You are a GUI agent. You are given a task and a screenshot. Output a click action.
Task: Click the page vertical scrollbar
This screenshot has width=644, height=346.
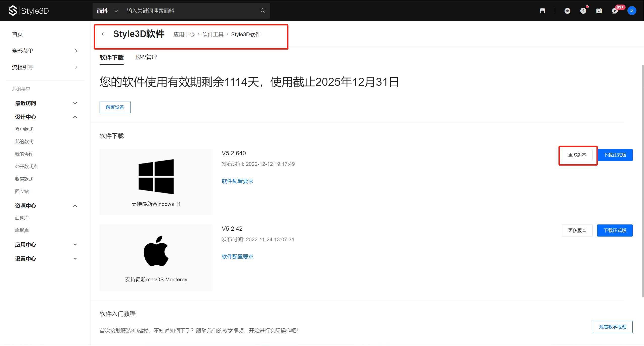[643, 181]
